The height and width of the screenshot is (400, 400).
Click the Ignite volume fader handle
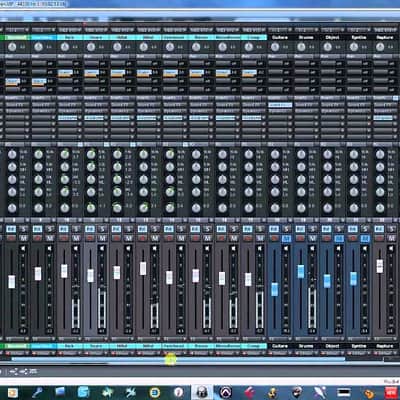(353, 279)
